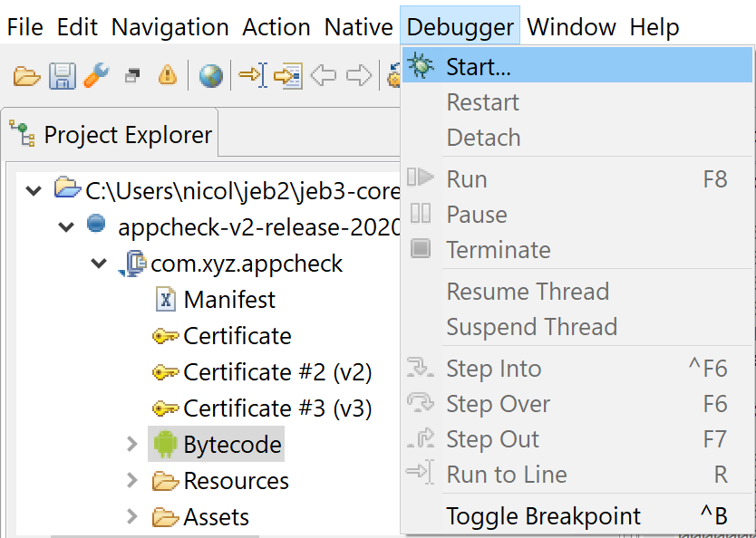Screen dimensions: 756x538
Task: Click the jump-to-cursor arrow toolbar icon
Action: 253,75
